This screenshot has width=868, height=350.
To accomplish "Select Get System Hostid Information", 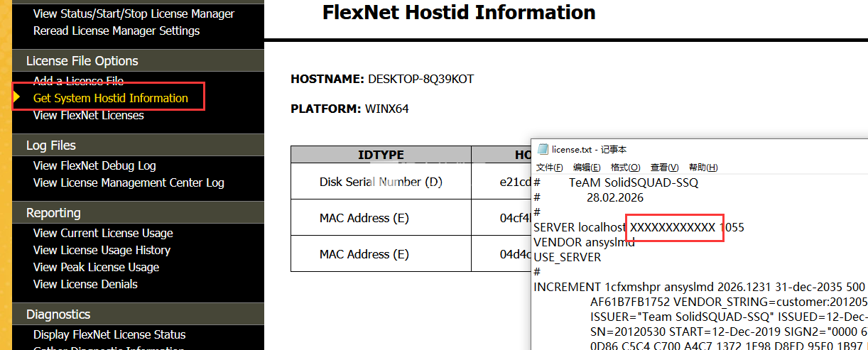I will point(111,98).
